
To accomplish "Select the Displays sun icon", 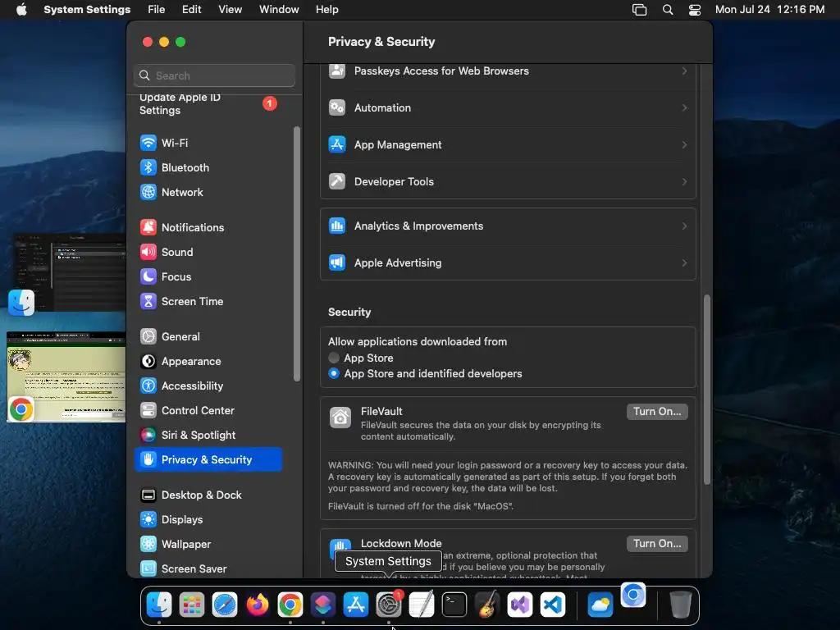I will 148,520.
